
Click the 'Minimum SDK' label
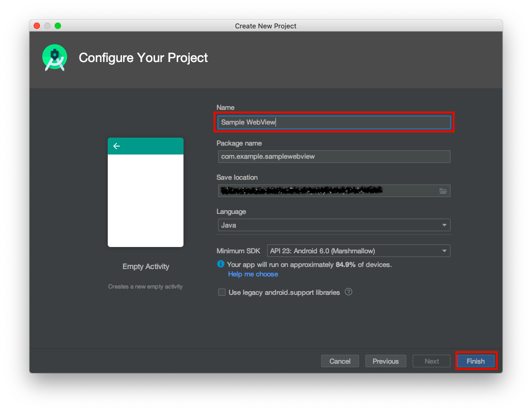tap(238, 251)
